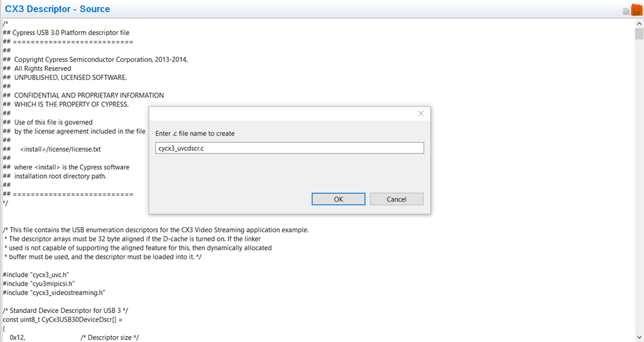The image size is (644, 342).
Task: Click the 'Enter .c file name to create' label
Action: (x=195, y=134)
